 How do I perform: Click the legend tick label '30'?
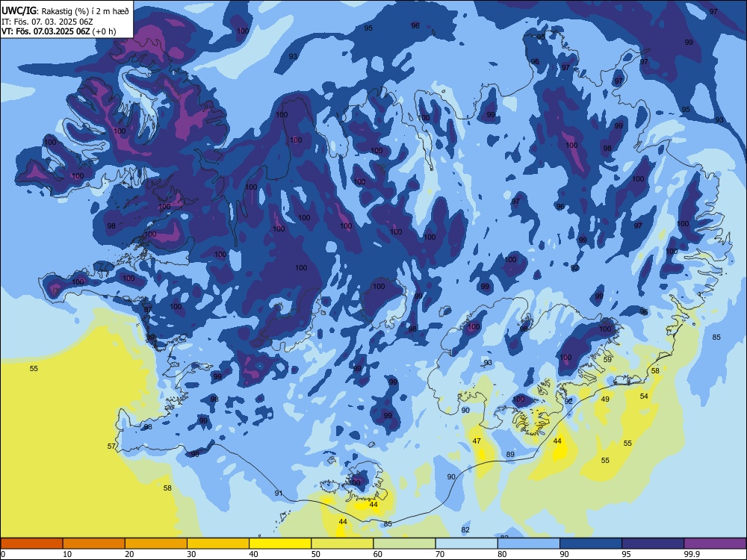point(191,554)
